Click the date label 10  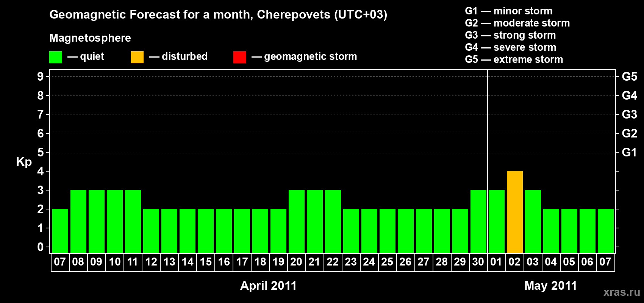click(114, 262)
